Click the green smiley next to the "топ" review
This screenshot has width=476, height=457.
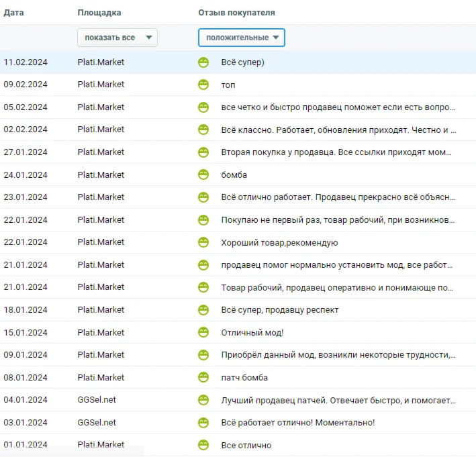(203, 85)
